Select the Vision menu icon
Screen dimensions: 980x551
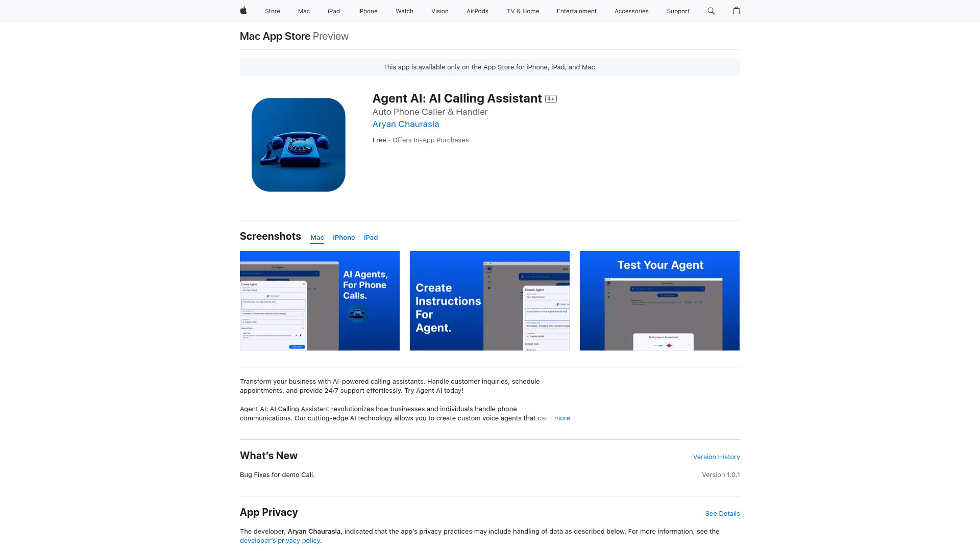439,11
